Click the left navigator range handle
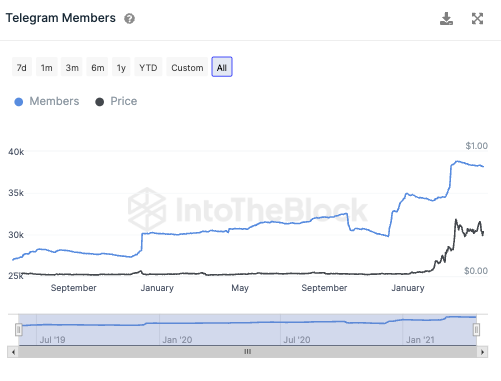 [19, 330]
